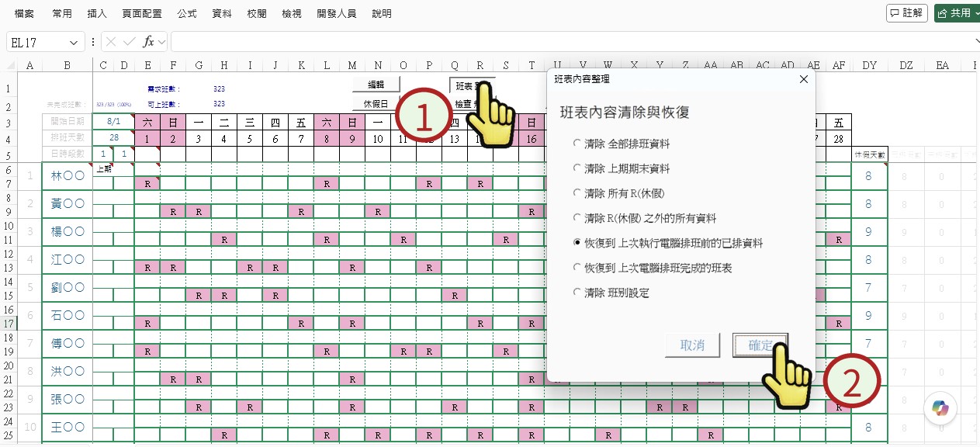Select the 清除 全部排班資料 radio option
This screenshot has height=447, width=980.
click(577, 144)
